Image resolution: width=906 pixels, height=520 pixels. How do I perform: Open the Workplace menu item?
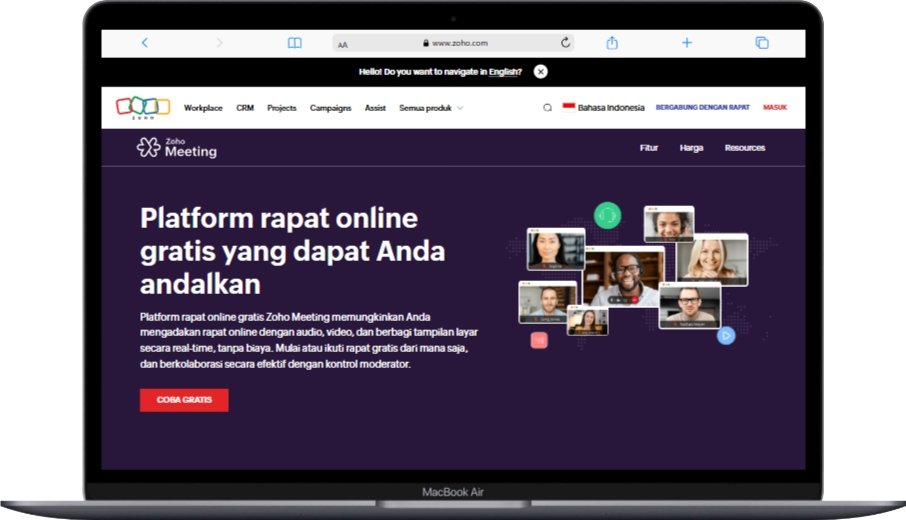(x=203, y=108)
